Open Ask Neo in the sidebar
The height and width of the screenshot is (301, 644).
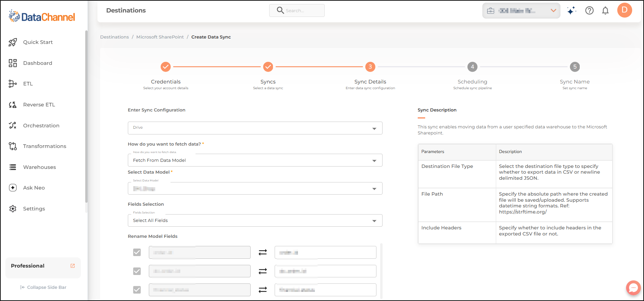point(34,188)
